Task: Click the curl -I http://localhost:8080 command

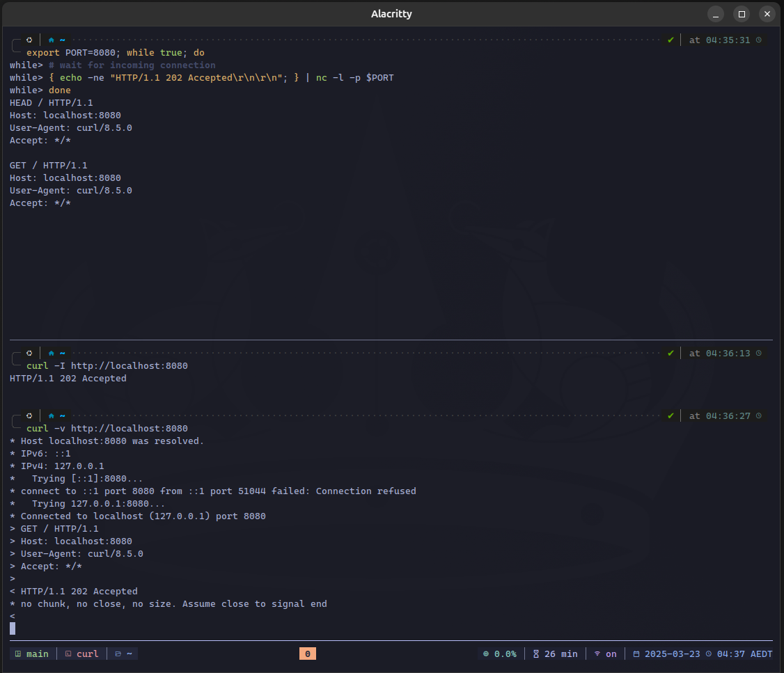Action: (107, 365)
